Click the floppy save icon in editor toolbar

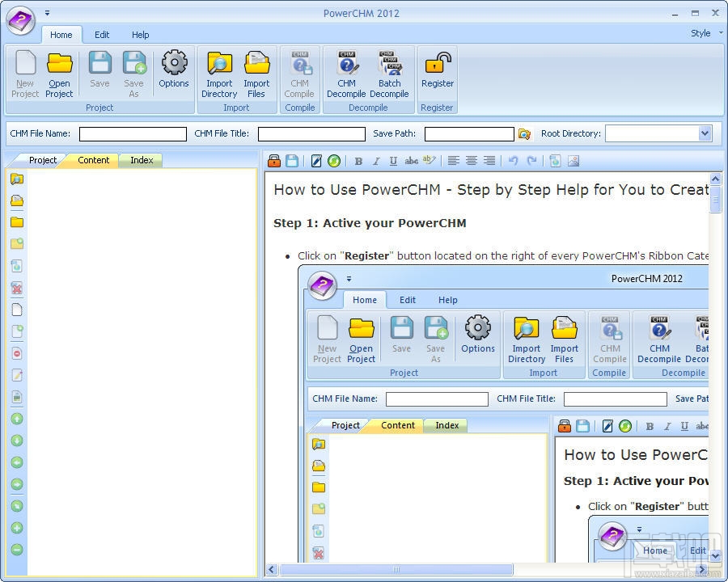click(x=292, y=161)
